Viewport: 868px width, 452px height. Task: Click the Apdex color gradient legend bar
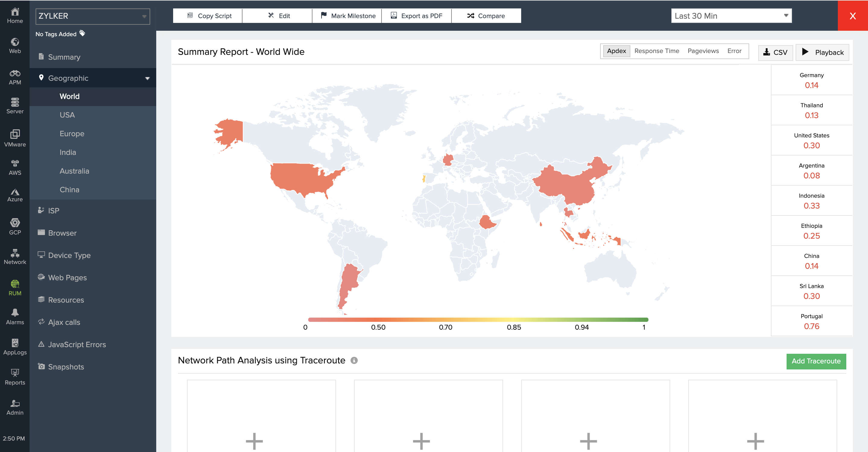(x=478, y=320)
